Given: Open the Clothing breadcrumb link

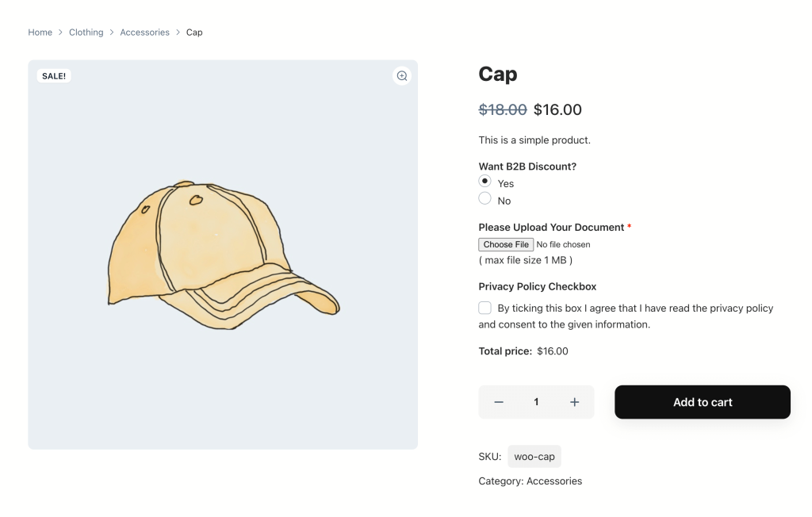Looking at the screenshot, I should click(86, 33).
